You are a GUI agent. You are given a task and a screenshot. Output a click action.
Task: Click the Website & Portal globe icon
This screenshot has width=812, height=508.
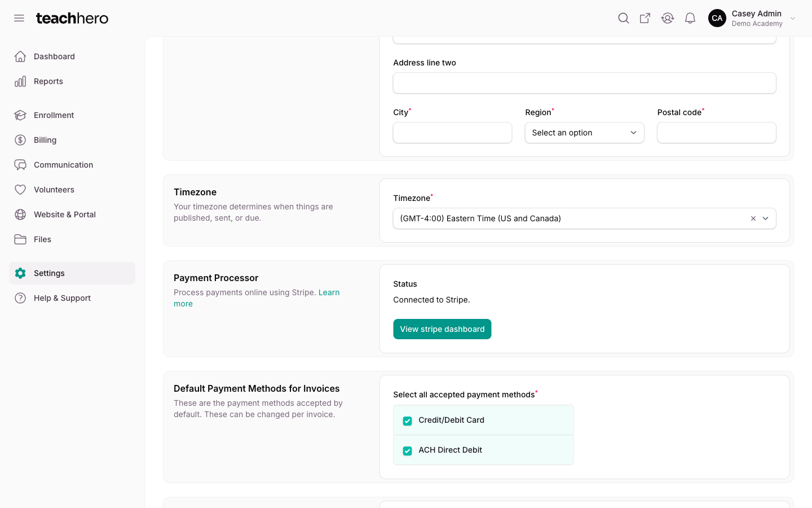click(x=20, y=214)
